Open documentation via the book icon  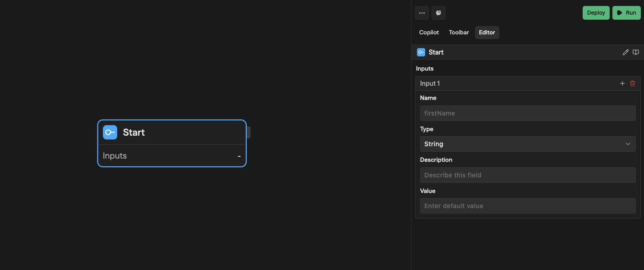[x=636, y=52]
